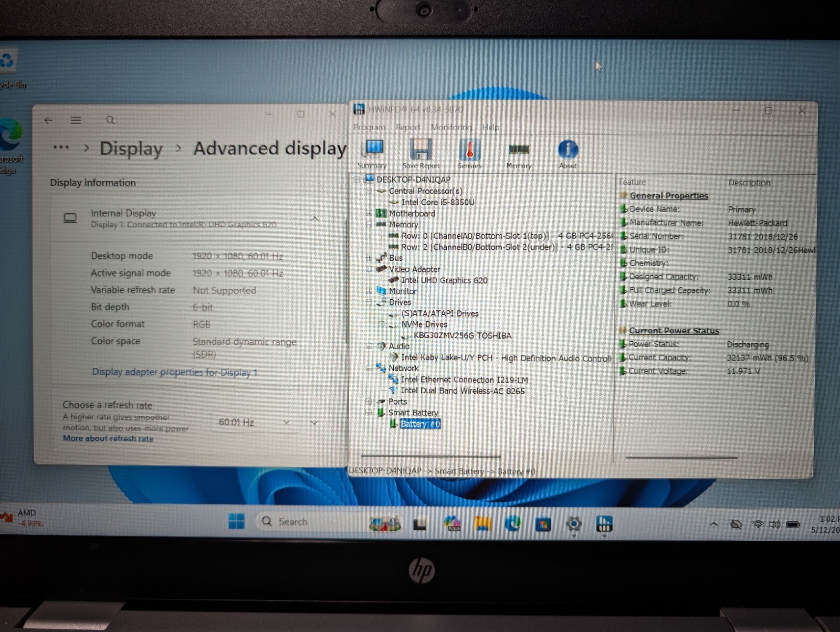This screenshot has width=840, height=632.
Task: Go back in the Settings window
Action: [x=49, y=120]
